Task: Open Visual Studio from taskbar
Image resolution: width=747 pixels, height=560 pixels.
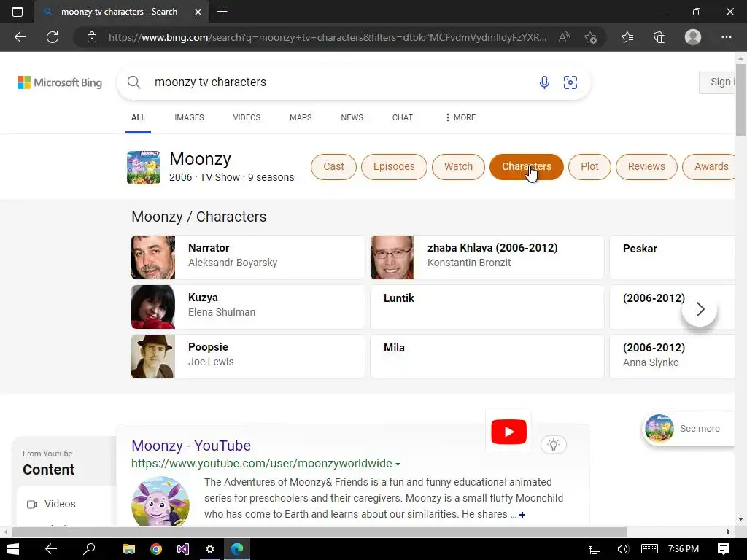Action: 183,549
